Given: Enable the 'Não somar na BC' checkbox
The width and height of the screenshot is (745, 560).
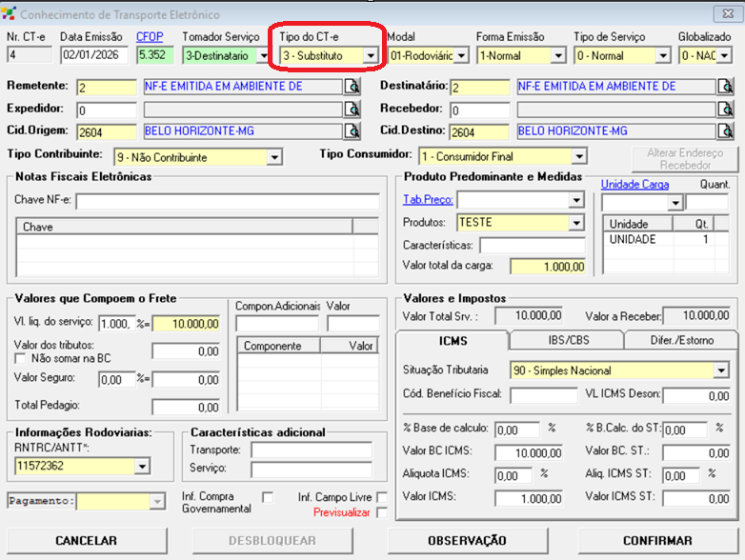Looking at the screenshot, I should pos(21,358).
